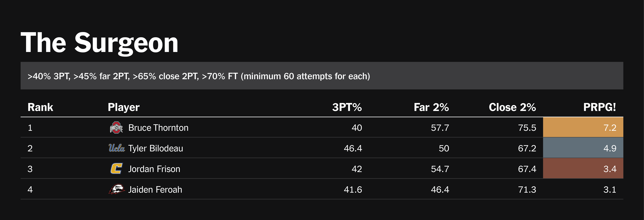Image resolution: width=644 pixels, height=220 pixels.
Task: Click The Surgeon title heading
Action: [x=99, y=43]
